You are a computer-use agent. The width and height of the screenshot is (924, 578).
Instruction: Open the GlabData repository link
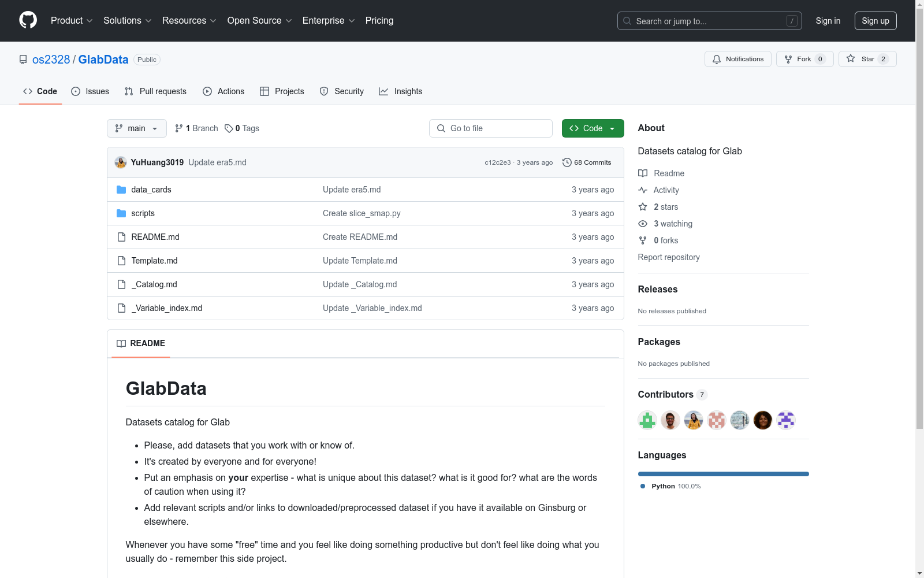tap(103, 60)
